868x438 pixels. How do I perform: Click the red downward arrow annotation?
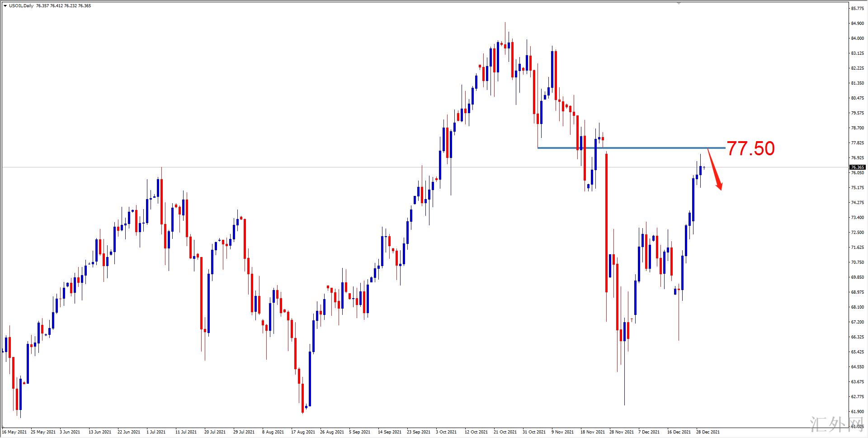point(715,170)
